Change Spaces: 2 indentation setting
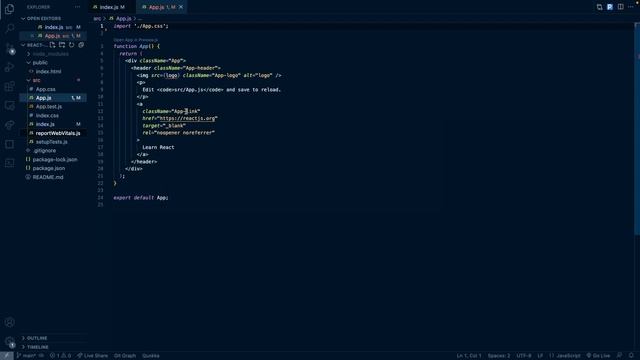This screenshot has width=640, height=360. [499, 356]
